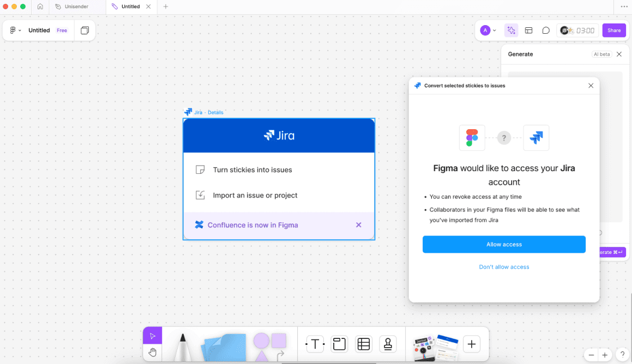The width and height of the screenshot is (632, 364).
Task: Add a new tab with plus
Action: (166, 7)
